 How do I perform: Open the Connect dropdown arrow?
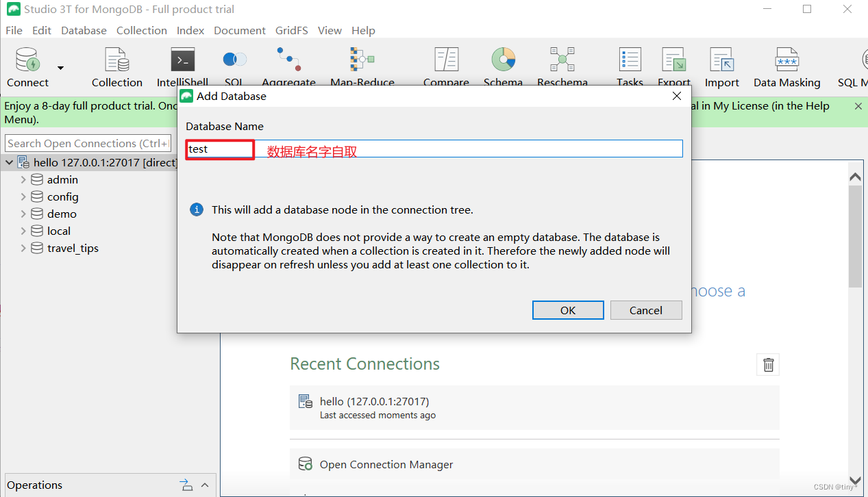coord(60,68)
